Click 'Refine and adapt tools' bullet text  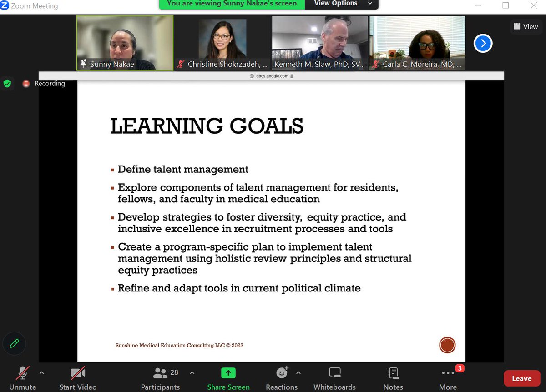pyautogui.click(x=239, y=288)
